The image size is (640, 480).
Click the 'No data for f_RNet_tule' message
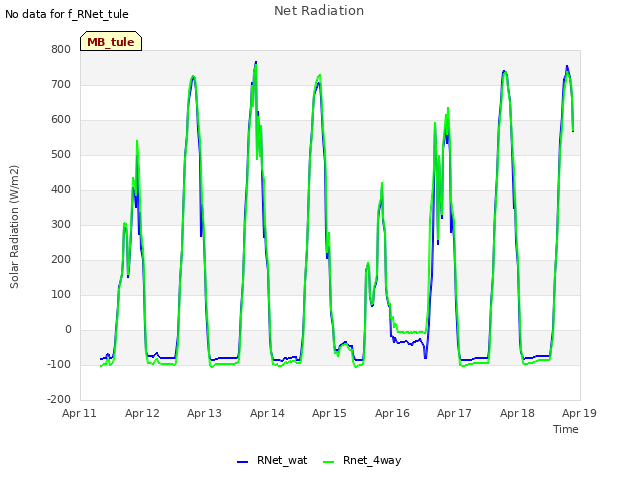pyautogui.click(x=67, y=14)
